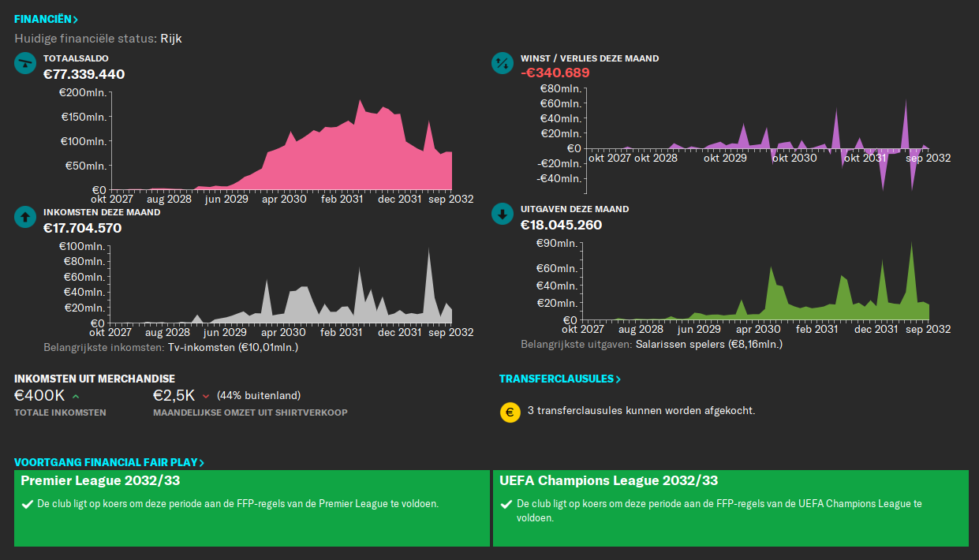Open the Financiën section header

click(46, 19)
